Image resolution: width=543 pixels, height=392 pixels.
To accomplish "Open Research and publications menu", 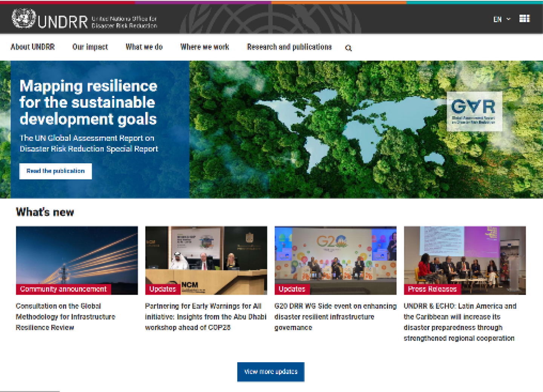I will pos(289,47).
